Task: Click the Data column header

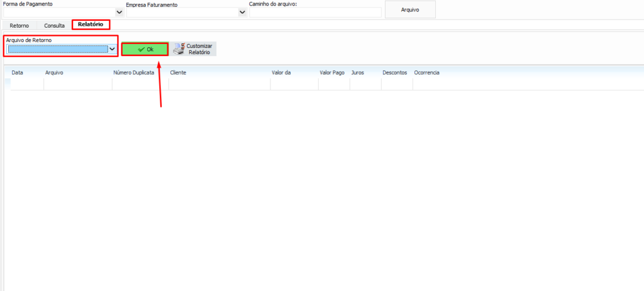Action: click(x=18, y=73)
